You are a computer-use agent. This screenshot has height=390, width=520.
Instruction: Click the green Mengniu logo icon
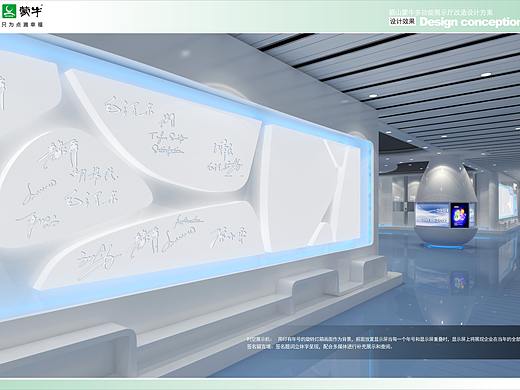click(9, 11)
